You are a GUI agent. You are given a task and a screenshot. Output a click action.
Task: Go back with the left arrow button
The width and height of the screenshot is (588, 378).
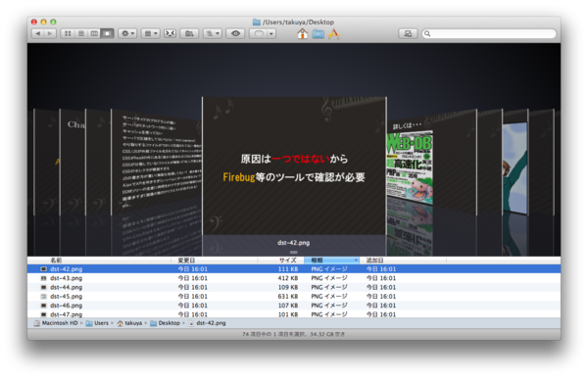(x=38, y=33)
